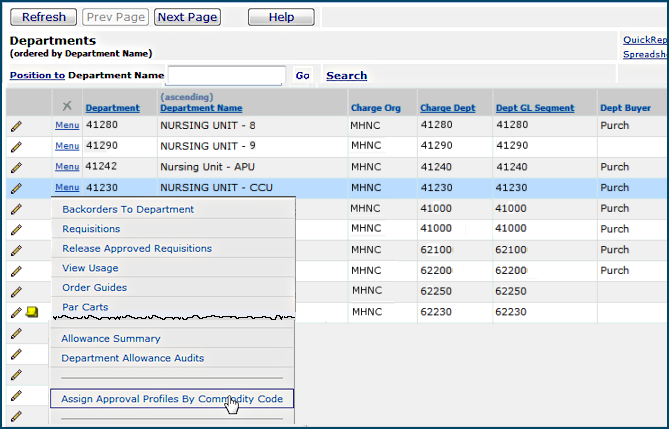Sort by Charge Dept column header

click(x=446, y=108)
